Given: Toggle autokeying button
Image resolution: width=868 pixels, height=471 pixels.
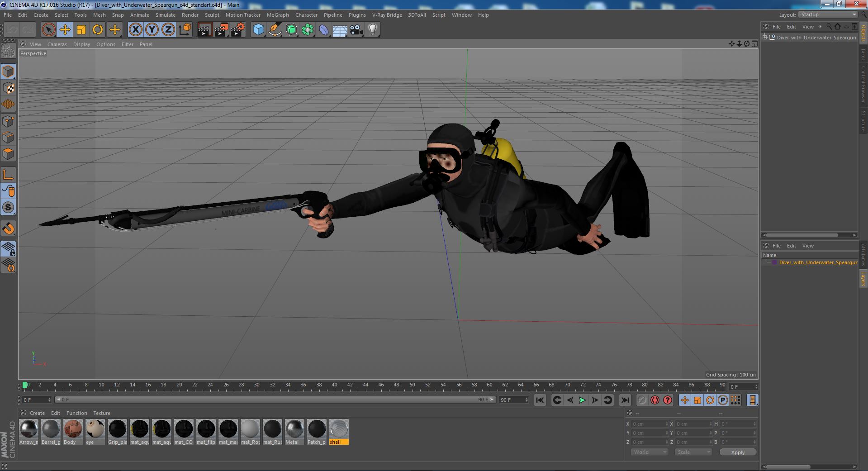Looking at the screenshot, I should pos(655,400).
